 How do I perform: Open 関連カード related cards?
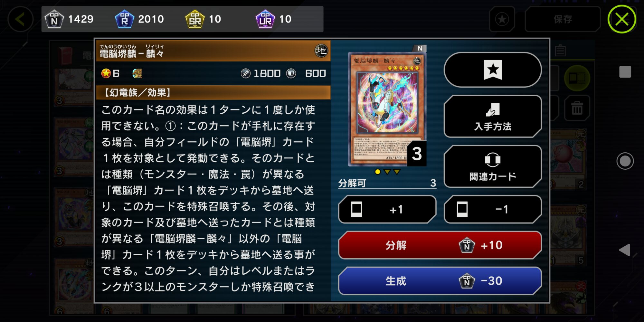[x=493, y=166]
